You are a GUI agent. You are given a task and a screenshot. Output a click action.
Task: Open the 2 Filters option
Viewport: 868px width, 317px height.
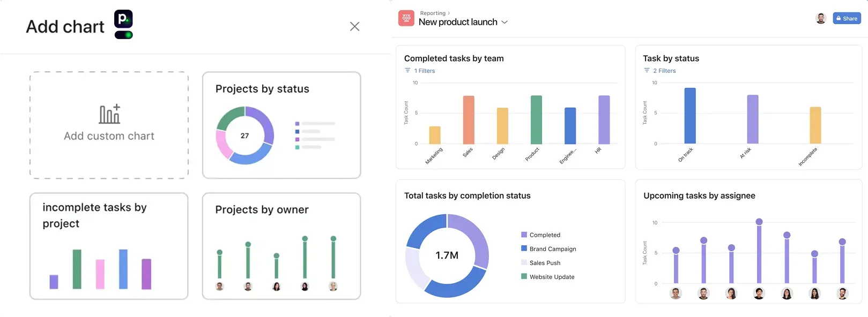point(664,71)
